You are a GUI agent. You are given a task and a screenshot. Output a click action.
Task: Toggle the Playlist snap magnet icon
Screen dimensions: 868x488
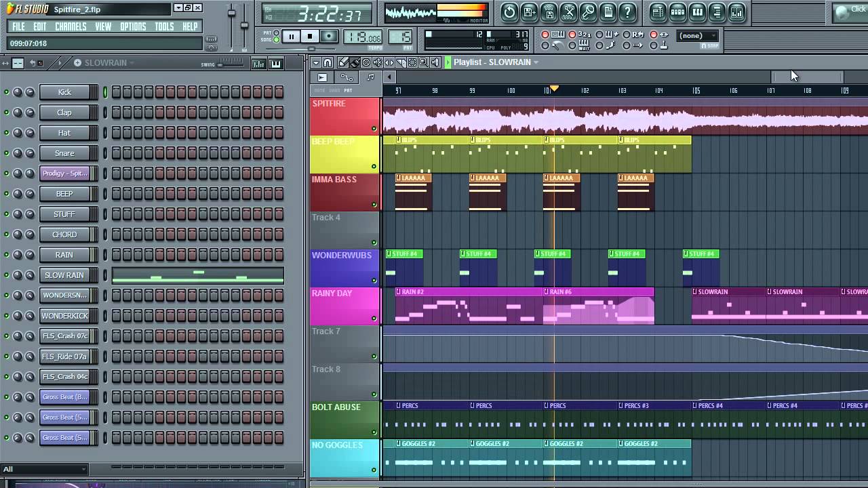(x=328, y=62)
